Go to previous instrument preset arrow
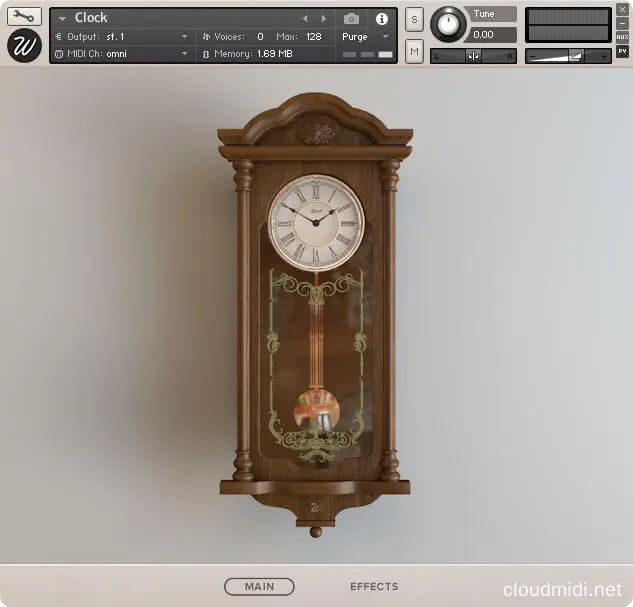The width and height of the screenshot is (633, 607). pyautogui.click(x=306, y=18)
